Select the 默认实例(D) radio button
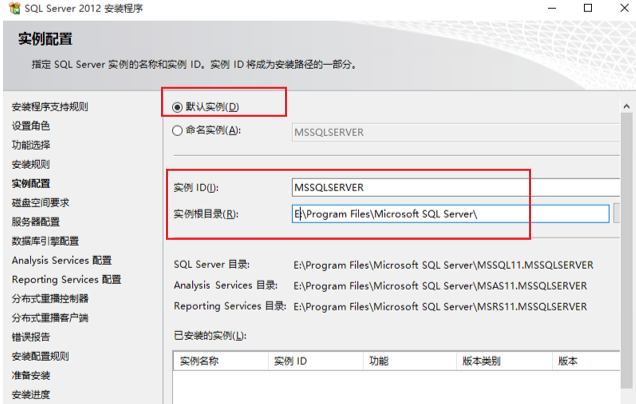Screen dimensions: 636x404 click(177, 107)
